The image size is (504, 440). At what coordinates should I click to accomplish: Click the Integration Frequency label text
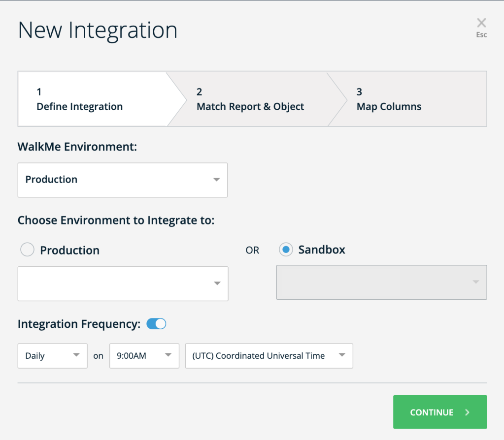(79, 324)
